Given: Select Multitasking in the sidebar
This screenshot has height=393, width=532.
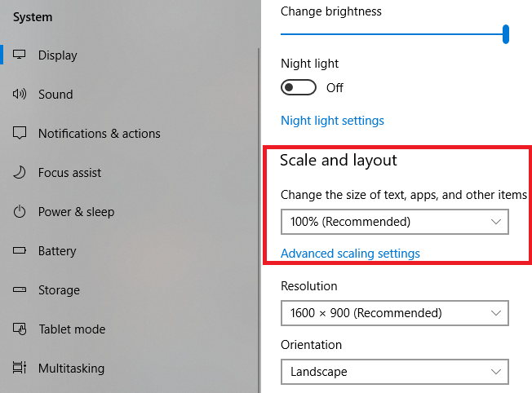Looking at the screenshot, I should (x=71, y=369).
